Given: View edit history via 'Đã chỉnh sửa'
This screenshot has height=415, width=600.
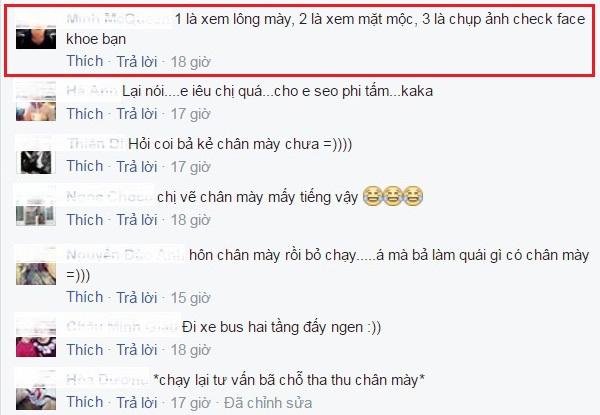Looking at the screenshot, I should [x=268, y=403].
